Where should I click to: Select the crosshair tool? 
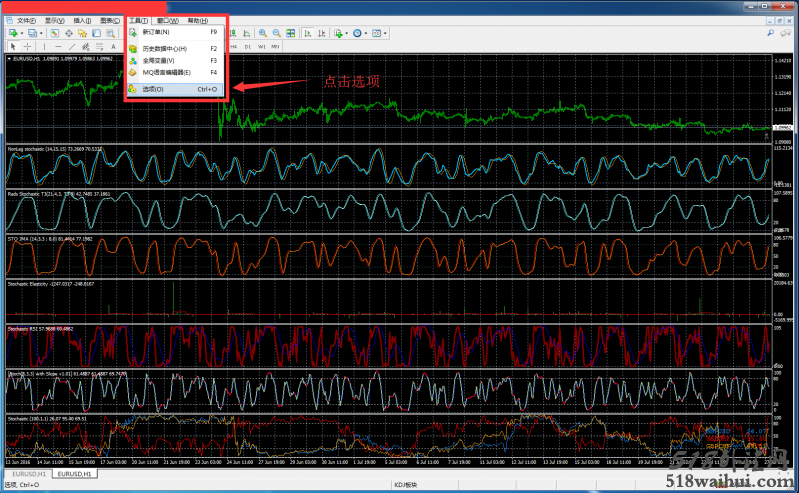[27, 46]
